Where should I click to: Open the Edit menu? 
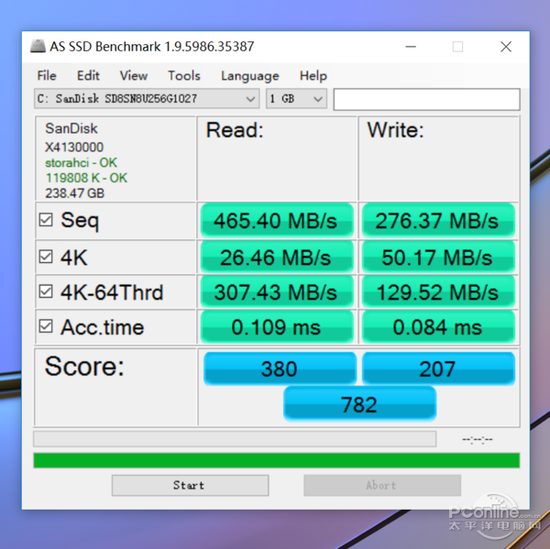[88, 76]
